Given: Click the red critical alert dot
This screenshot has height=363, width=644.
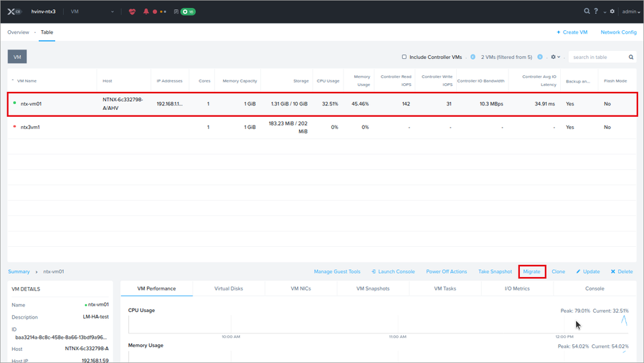Looking at the screenshot, I should pos(155,12).
